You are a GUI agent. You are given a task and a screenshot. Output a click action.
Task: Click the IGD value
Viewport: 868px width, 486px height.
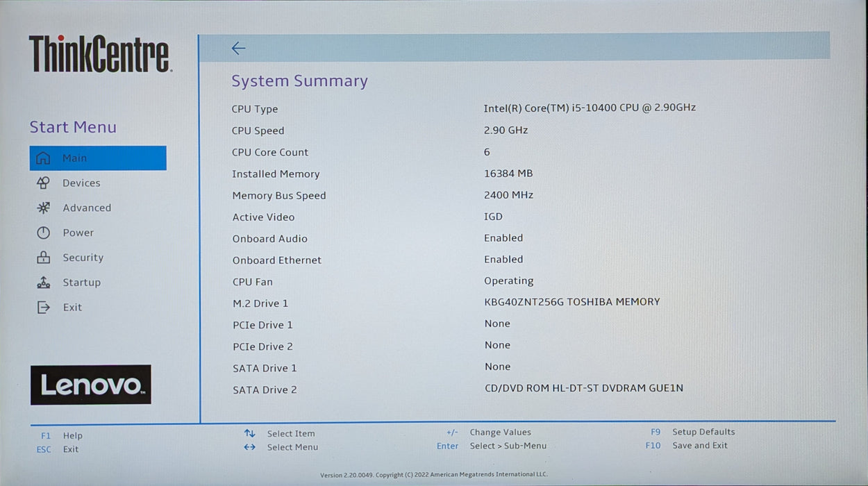tap(493, 217)
